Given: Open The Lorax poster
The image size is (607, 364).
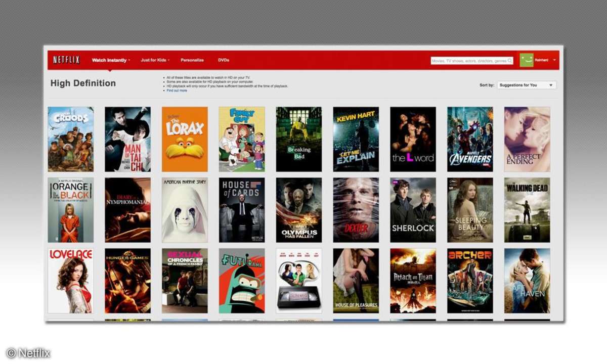Looking at the screenshot, I should coord(185,139).
